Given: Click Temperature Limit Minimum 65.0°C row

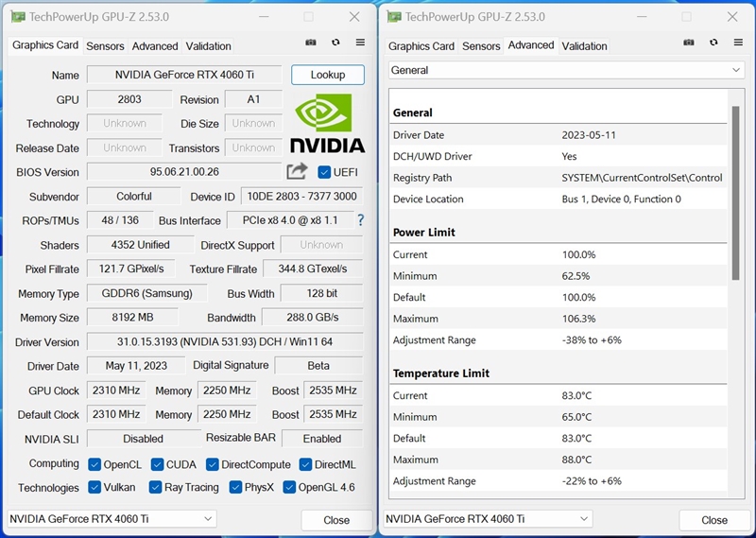Looking at the screenshot, I should coord(558,417).
